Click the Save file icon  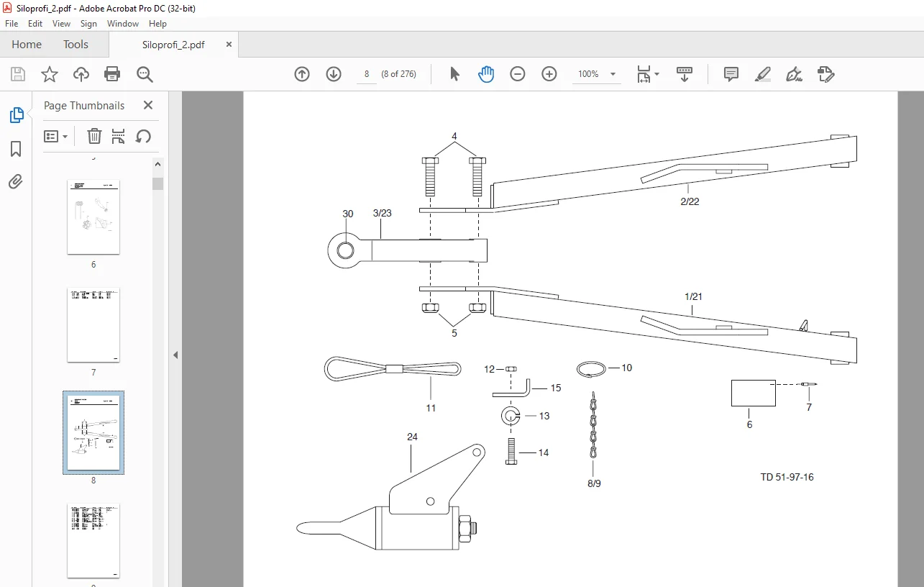pos(18,74)
